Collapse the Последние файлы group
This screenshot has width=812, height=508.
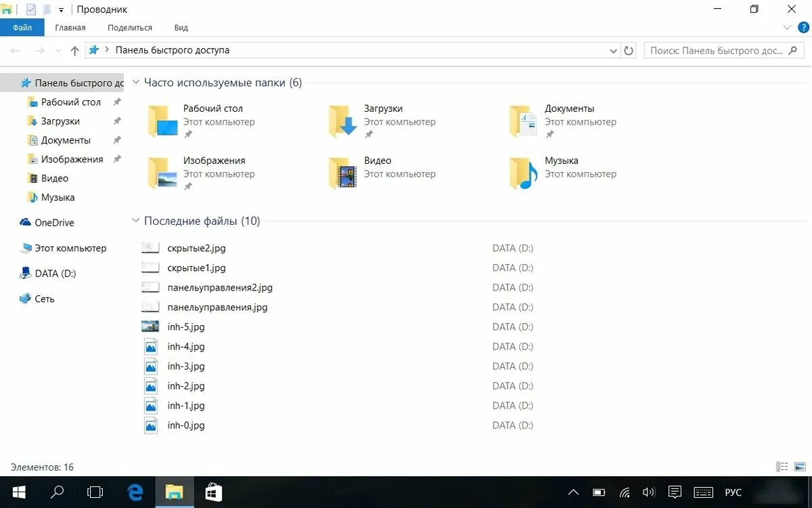(x=137, y=221)
